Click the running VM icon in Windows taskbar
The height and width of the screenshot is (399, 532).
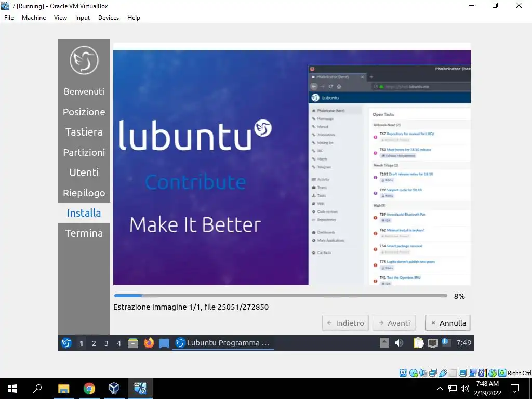[x=140, y=389]
